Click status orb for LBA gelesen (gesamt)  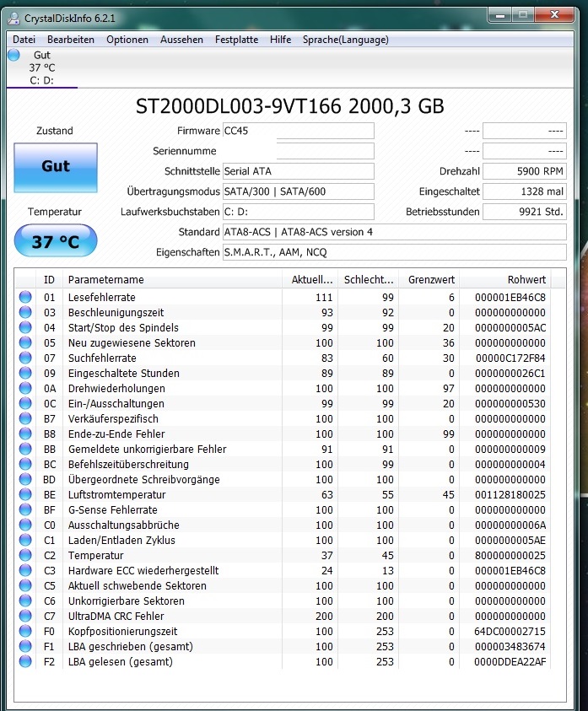click(x=25, y=661)
